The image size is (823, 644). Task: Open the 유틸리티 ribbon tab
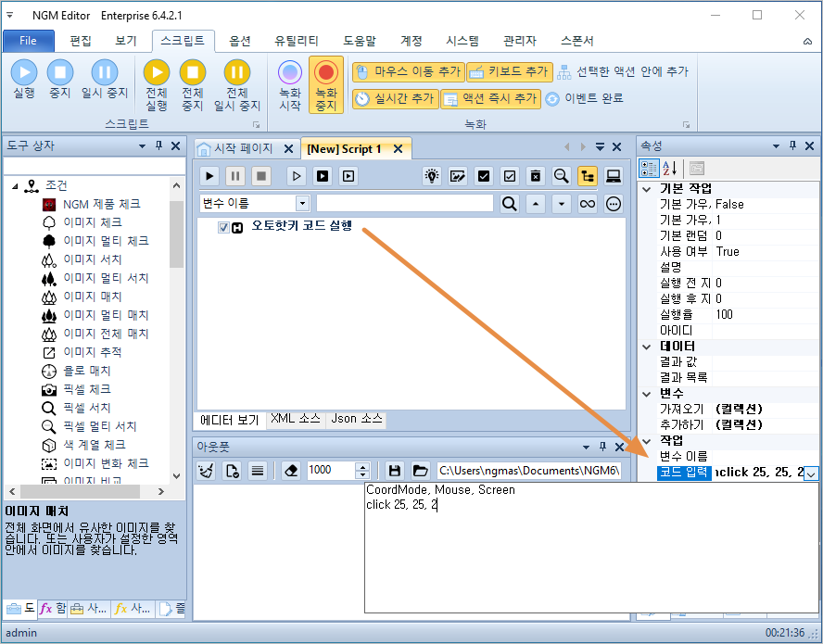297,41
